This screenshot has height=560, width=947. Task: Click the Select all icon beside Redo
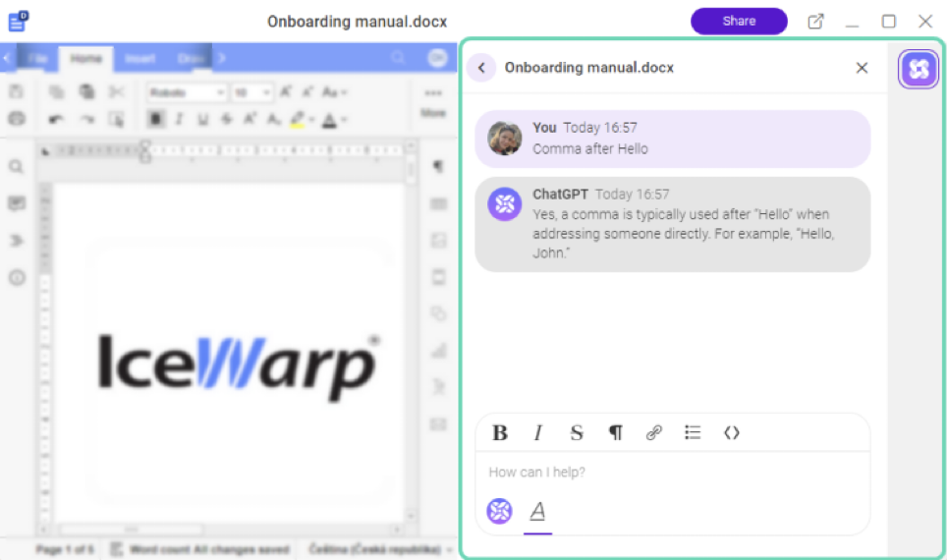pos(117,119)
